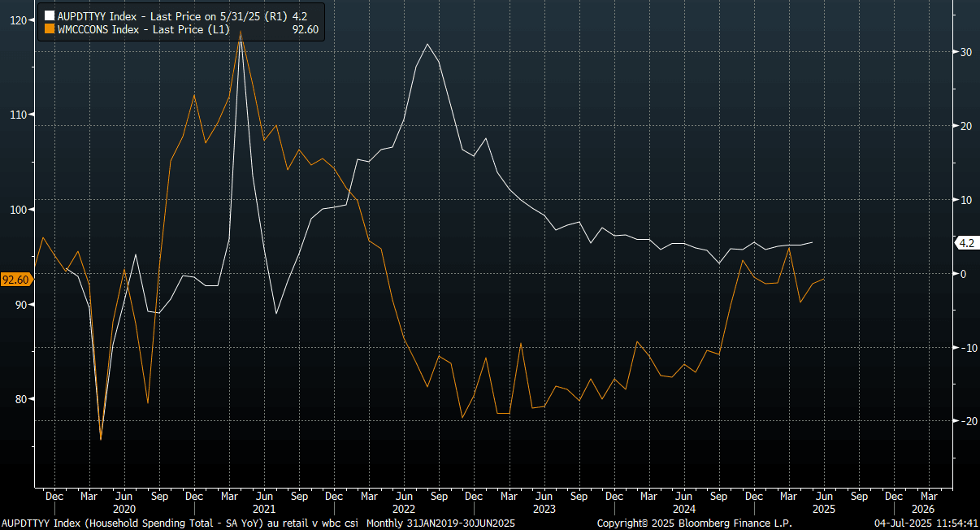Click the 2021 year label on time axis
Screen dimensions: 980x530
[263, 509]
